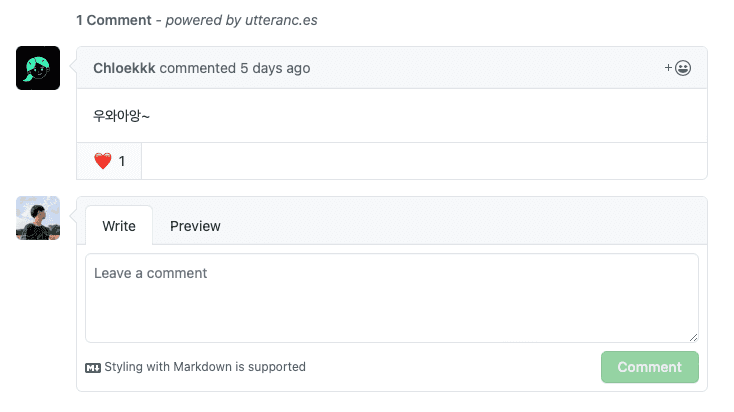Open the add reaction smiley picker
734x412 pixels.
tap(683, 68)
